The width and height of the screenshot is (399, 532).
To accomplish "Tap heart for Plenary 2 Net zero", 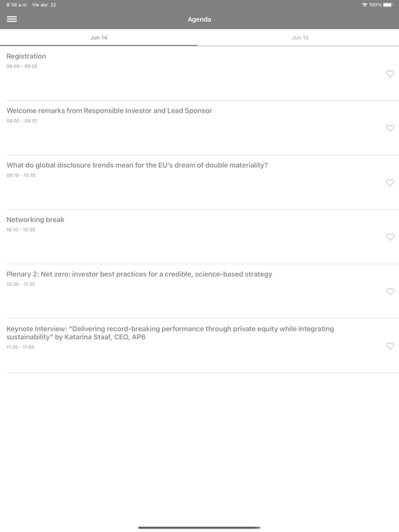I will pyautogui.click(x=390, y=292).
